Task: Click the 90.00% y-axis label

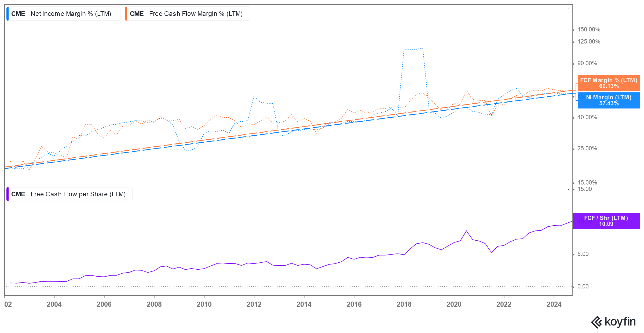Action: click(587, 63)
